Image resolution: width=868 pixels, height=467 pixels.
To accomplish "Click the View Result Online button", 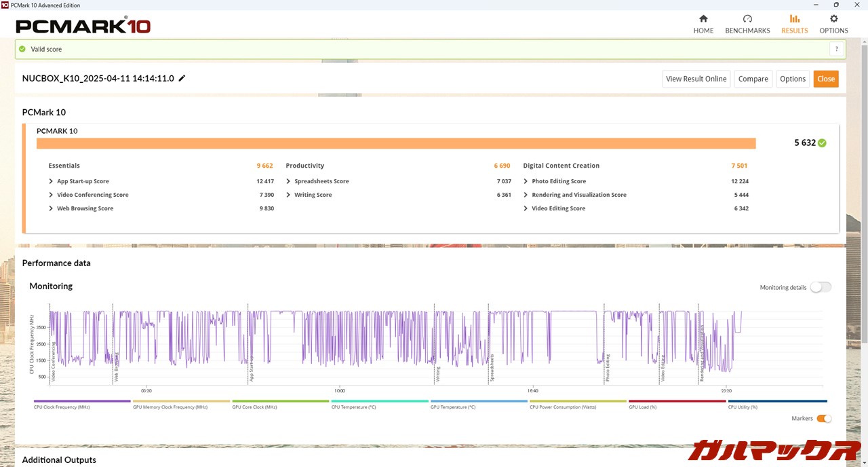I will 696,79.
